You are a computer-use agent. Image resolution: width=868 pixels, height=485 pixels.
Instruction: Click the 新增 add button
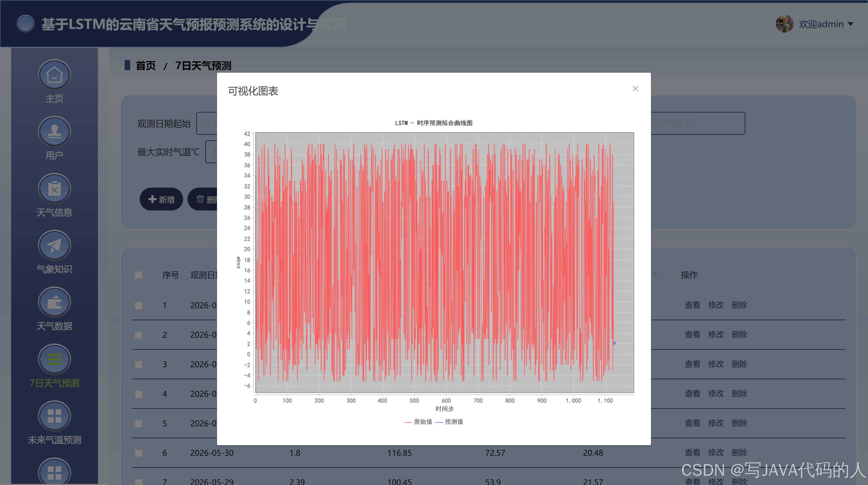pyautogui.click(x=161, y=199)
